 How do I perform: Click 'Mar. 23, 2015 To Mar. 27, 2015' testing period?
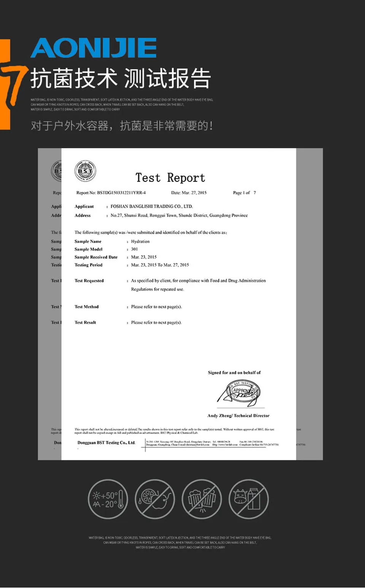coord(160,265)
